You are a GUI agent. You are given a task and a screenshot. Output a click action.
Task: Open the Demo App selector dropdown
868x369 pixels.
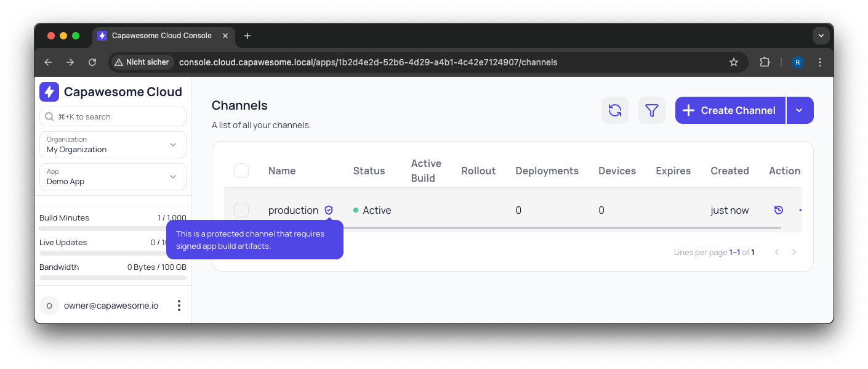113,177
